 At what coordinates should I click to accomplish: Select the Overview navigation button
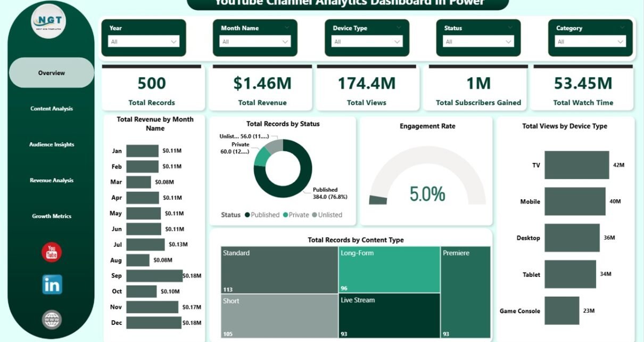click(x=52, y=73)
